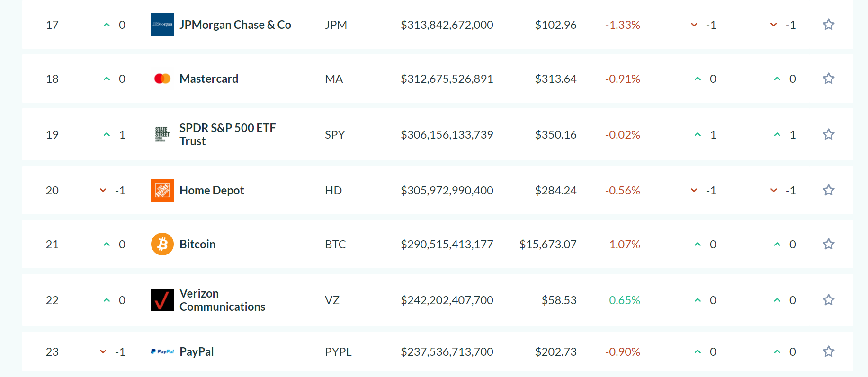Screen dimensions: 868x377
Task: Click Verizon's green 0.65% change
Action: (x=624, y=300)
